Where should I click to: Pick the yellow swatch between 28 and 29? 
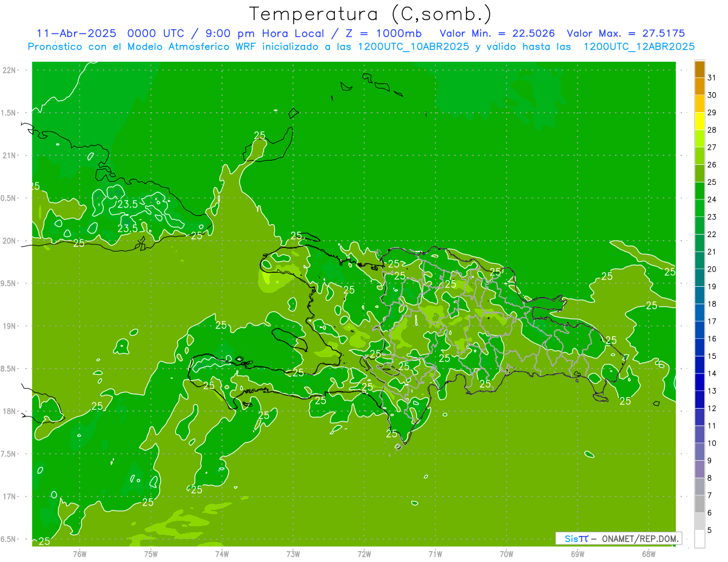(699, 121)
